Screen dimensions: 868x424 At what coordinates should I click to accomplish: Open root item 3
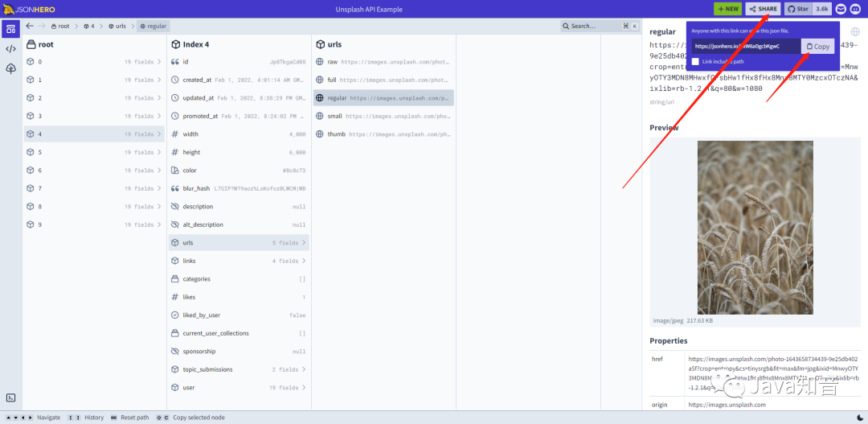tap(94, 116)
